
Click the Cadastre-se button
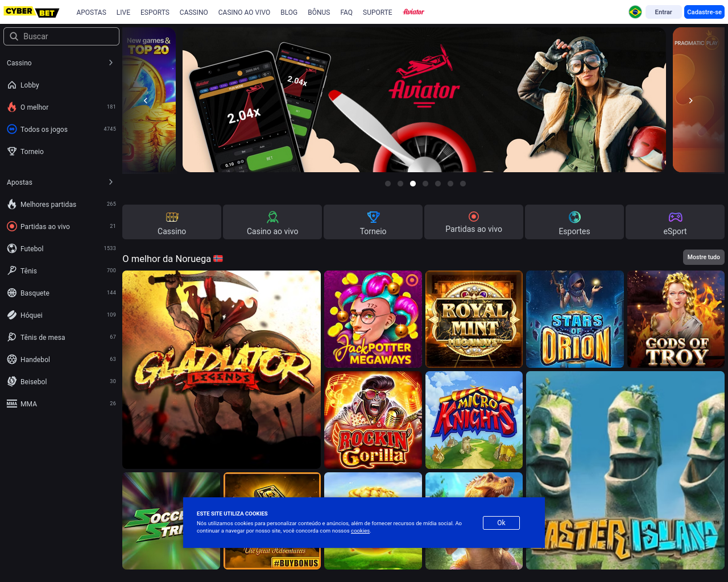point(704,12)
